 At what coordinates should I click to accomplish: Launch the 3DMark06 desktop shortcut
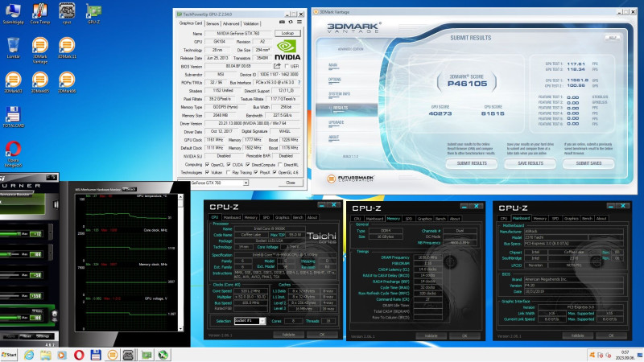click(x=67, y=83)
